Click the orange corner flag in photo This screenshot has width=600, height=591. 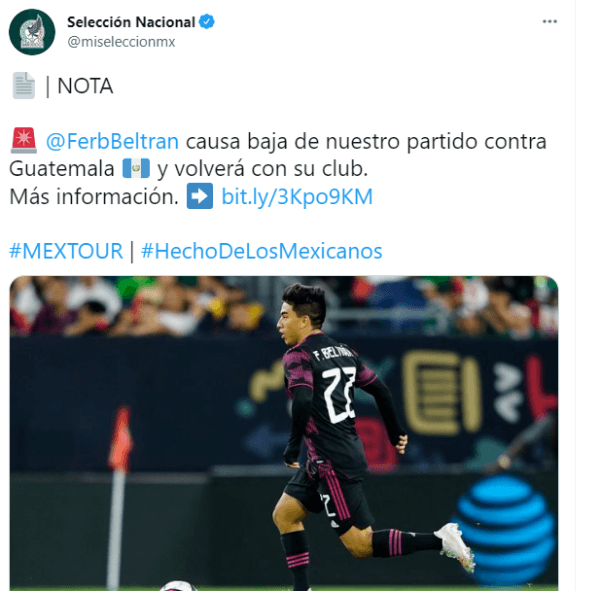(x=121, y=439)
